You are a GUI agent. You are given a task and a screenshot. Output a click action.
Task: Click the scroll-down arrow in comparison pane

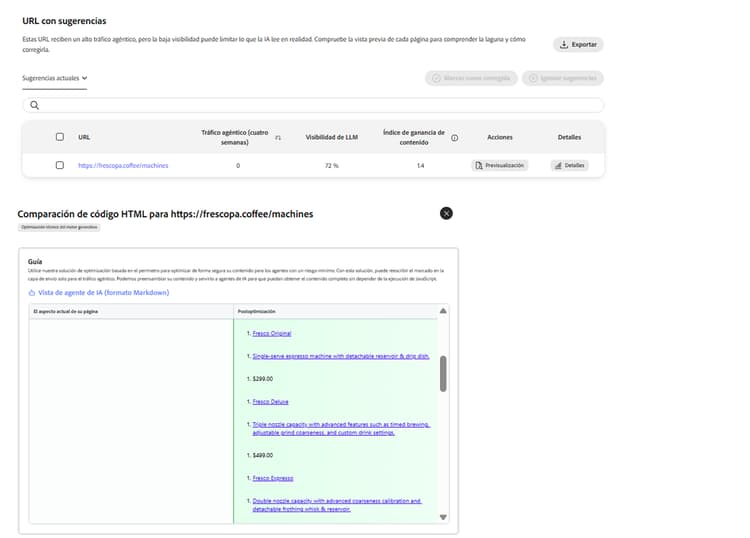(x=443, y=517)
